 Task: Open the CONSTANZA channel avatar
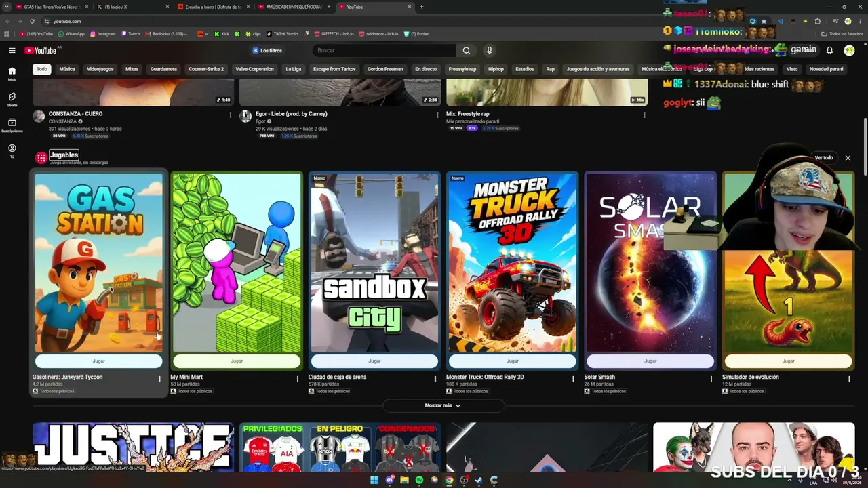(39, 116)
